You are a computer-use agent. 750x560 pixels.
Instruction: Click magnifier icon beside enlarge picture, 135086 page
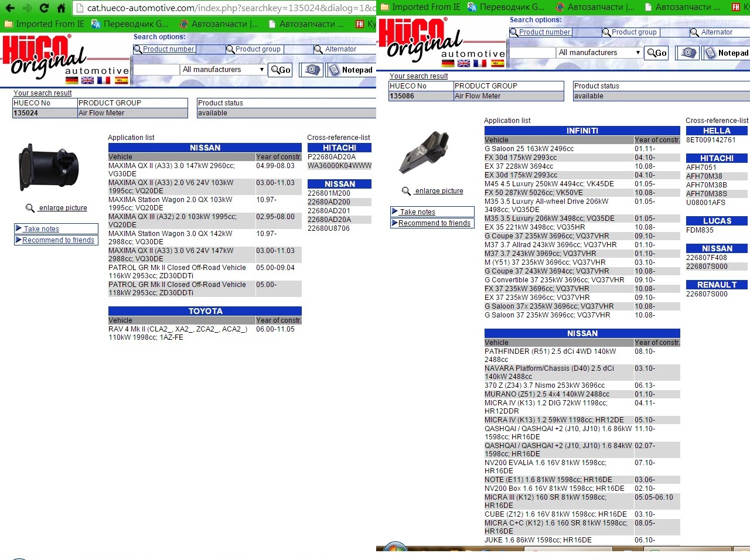406,191
